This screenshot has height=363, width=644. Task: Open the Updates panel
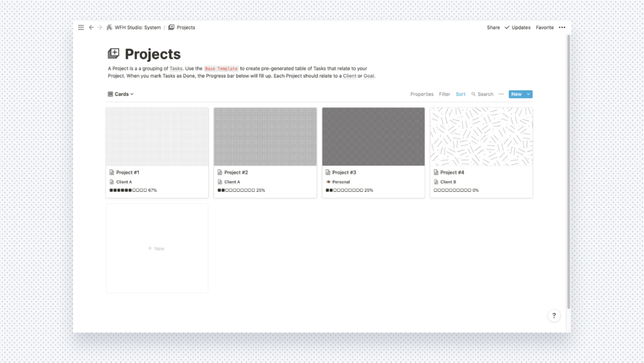(x=518, y=28)
